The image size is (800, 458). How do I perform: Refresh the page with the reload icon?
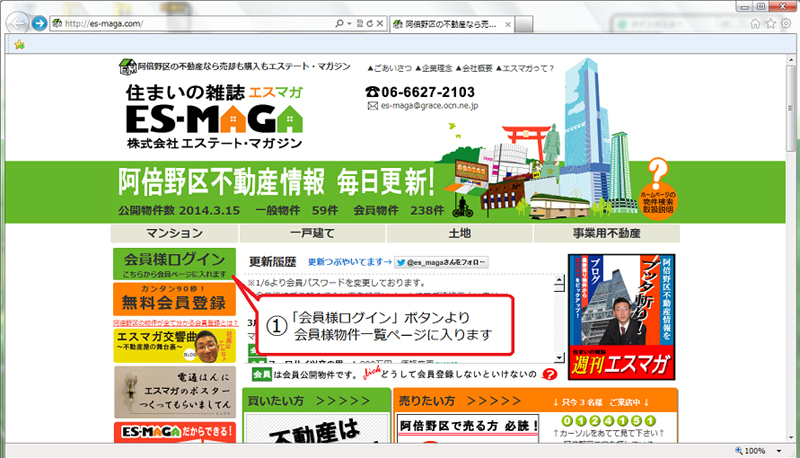[x=369, y=23]
